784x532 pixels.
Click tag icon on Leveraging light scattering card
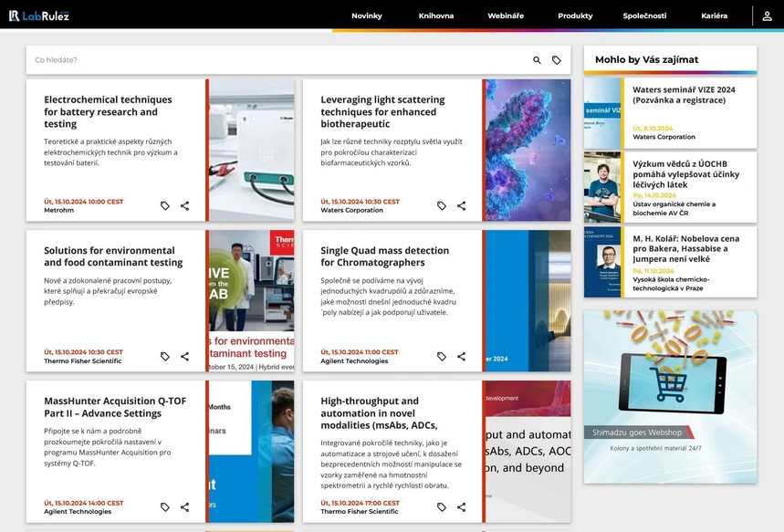pos(442,205)
